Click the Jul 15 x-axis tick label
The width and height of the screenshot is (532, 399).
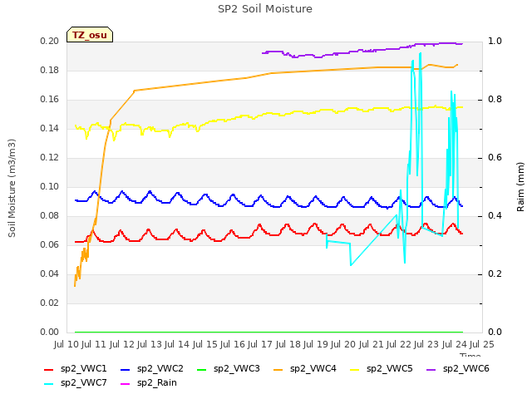point(206,344)
